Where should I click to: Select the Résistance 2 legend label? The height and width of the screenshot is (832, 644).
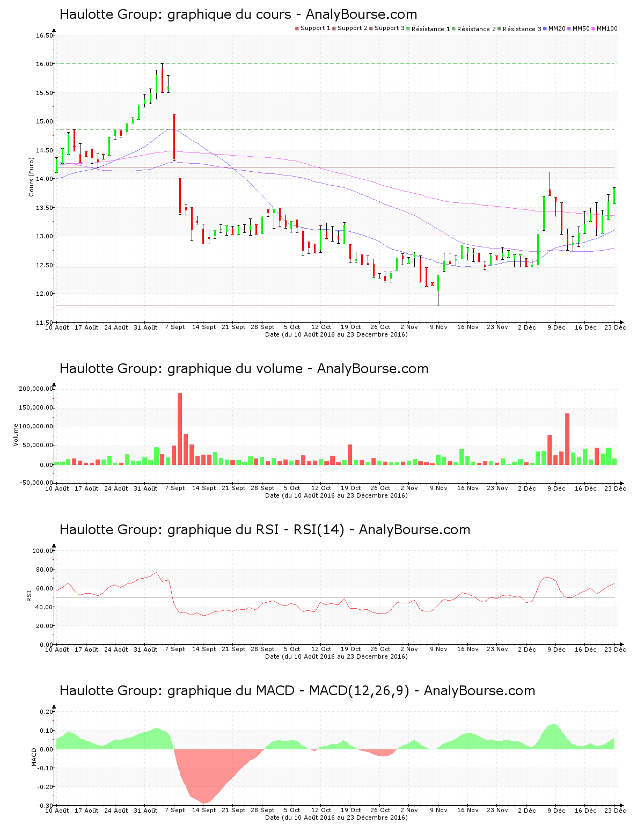pyautogui.click(x=477, y=29)
